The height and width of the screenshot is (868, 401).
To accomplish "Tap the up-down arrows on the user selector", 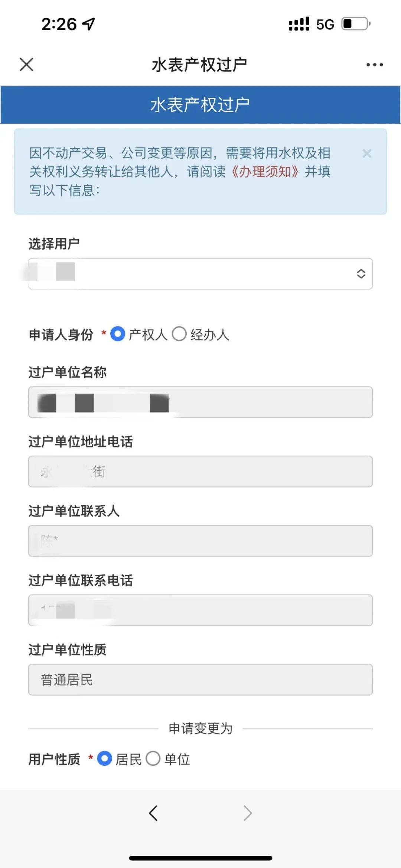I will pos(359,273).
